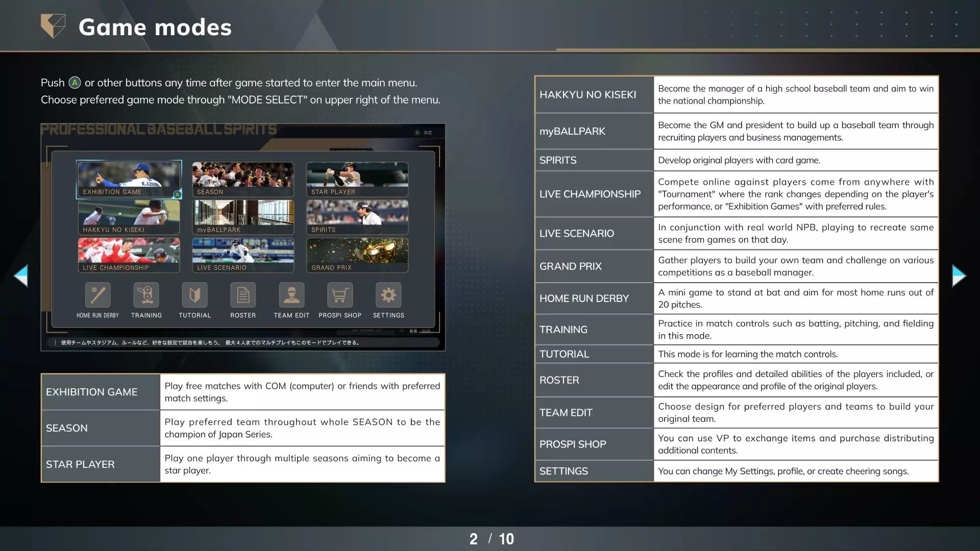Go to next page with right arrow
The height and width of the screenshot is (551, 980).
click(959, 275)
